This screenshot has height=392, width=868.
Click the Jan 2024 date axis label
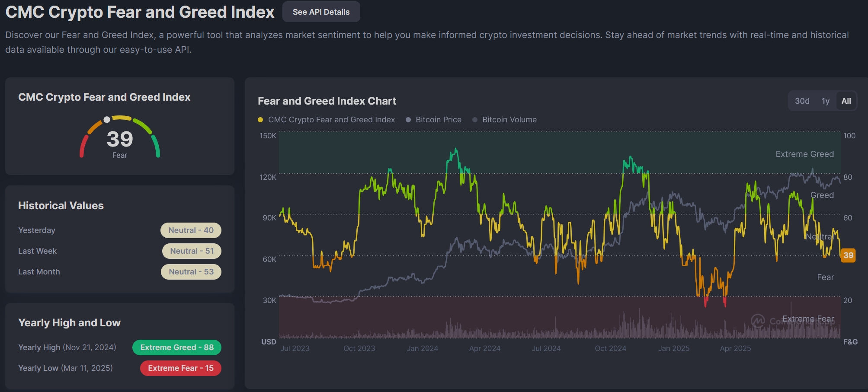pos(422,348)
